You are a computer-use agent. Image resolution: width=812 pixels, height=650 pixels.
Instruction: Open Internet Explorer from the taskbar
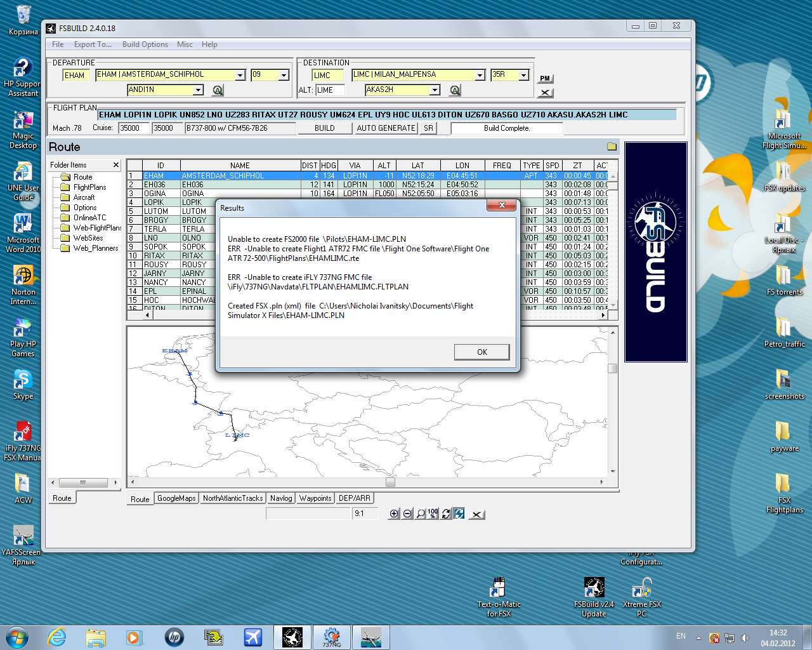coord(57,637)
